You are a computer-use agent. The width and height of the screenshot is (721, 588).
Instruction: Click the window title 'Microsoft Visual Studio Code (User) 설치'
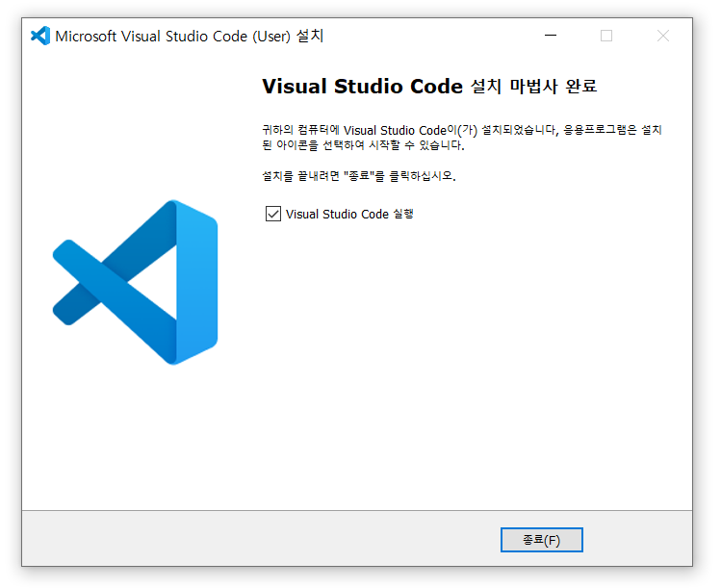190,36
